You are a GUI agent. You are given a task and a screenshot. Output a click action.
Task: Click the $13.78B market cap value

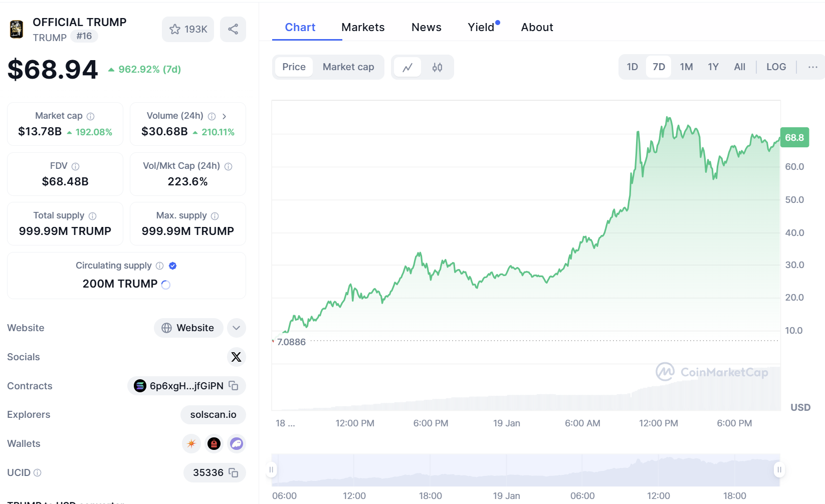[x=40, y=132]
